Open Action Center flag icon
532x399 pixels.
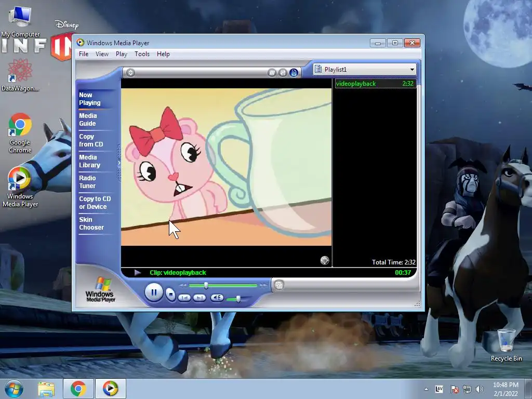(x=454, y=389)
